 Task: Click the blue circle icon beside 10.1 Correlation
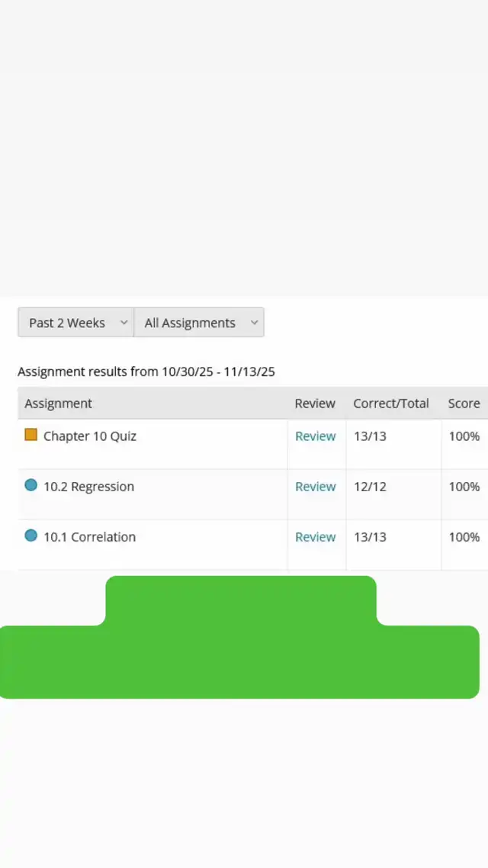(x=31, y=535)
